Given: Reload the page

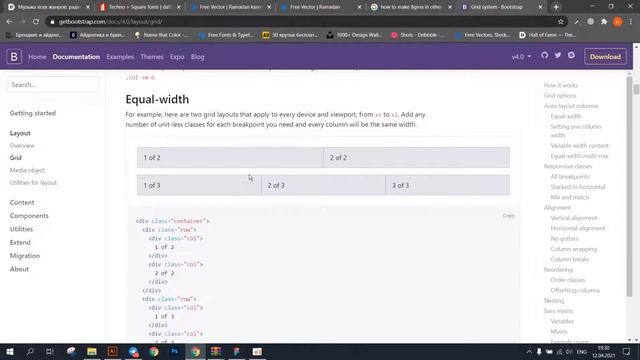Looking at the screenshot, I should pos(36,22).
